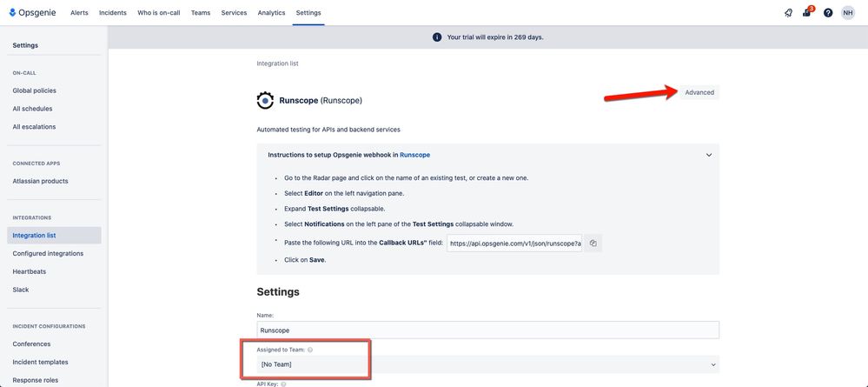Click the Integration list breadcrumb
The height and width of the screenshot is (387, 868).
click(277, 63)
